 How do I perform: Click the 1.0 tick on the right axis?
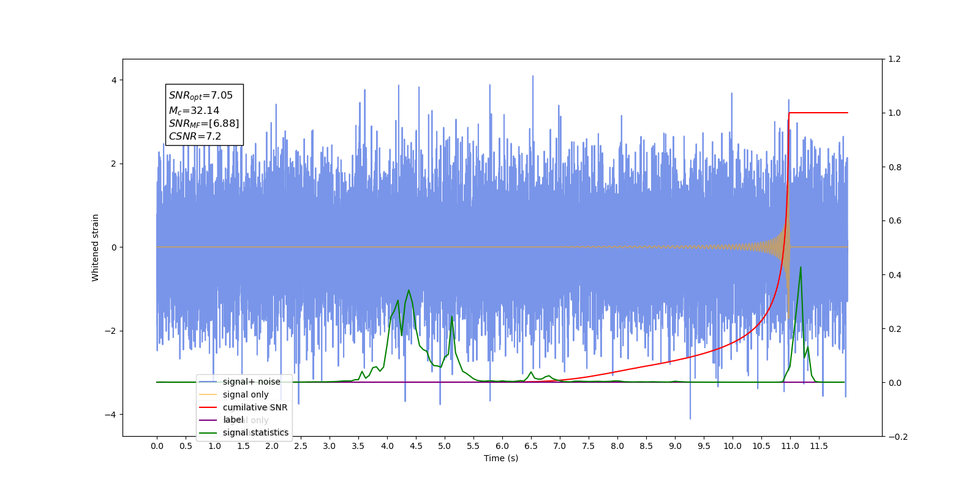(x=895, y=113)
